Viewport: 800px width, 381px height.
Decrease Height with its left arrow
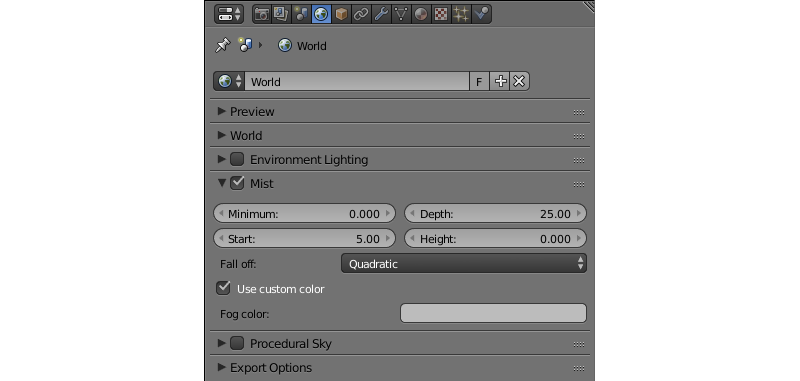[412, 238]
